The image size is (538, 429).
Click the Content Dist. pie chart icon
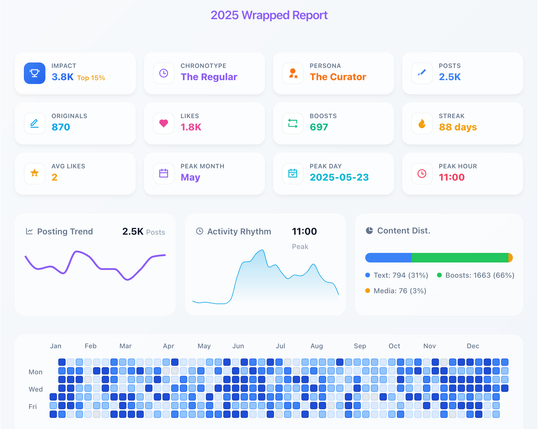(x=369, y=231)
